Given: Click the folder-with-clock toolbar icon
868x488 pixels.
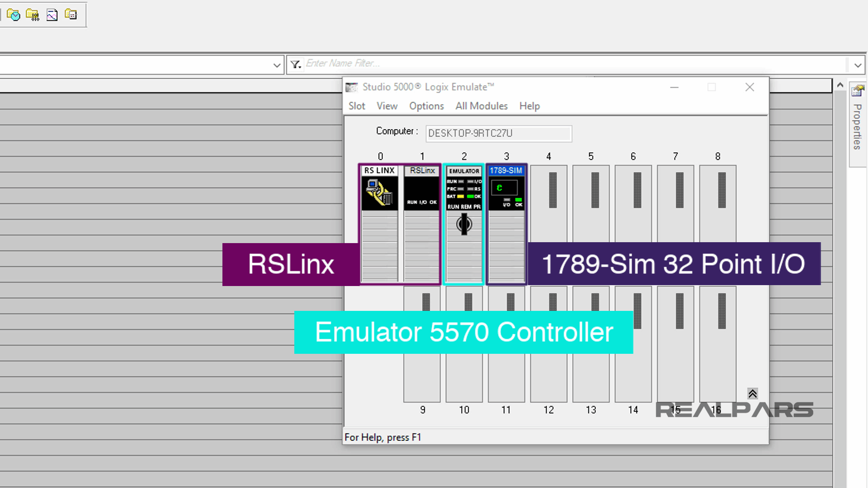Looking at the screenshot, I should click(x=14, y=15).
